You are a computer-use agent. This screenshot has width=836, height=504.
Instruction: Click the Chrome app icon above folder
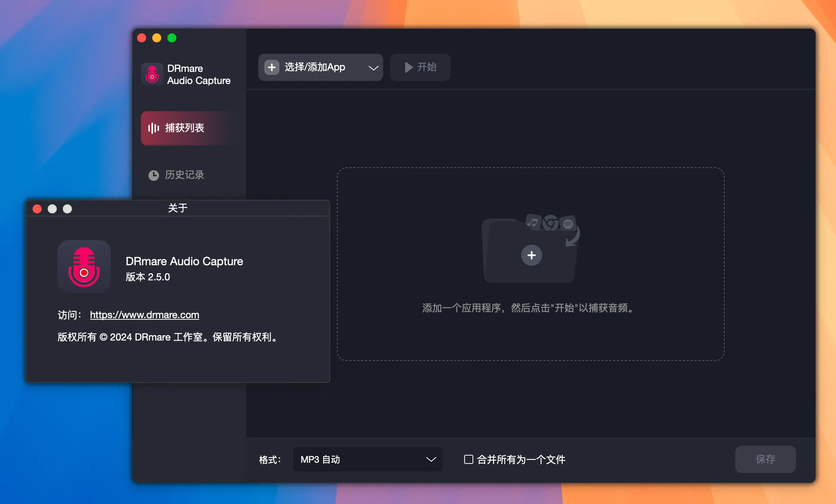pyautogui.click(x=551, y=223)
